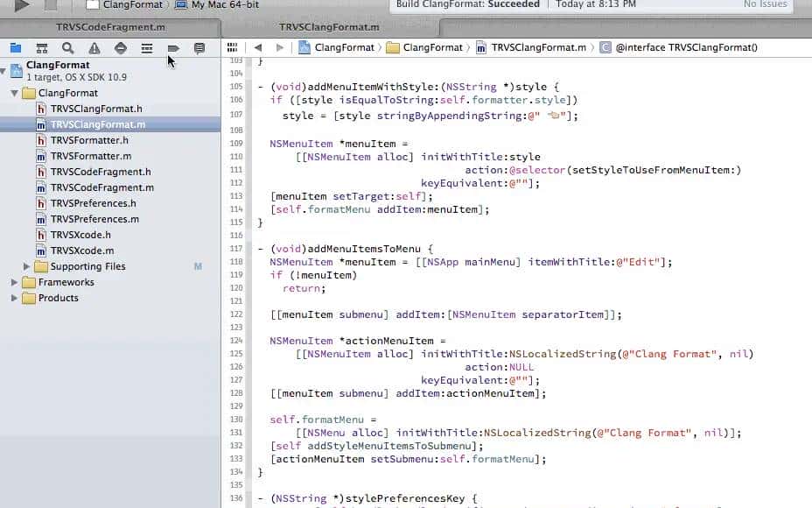Switch to the Symbol navigator
The image size is (812, 508).
click(x=41, y=48)
